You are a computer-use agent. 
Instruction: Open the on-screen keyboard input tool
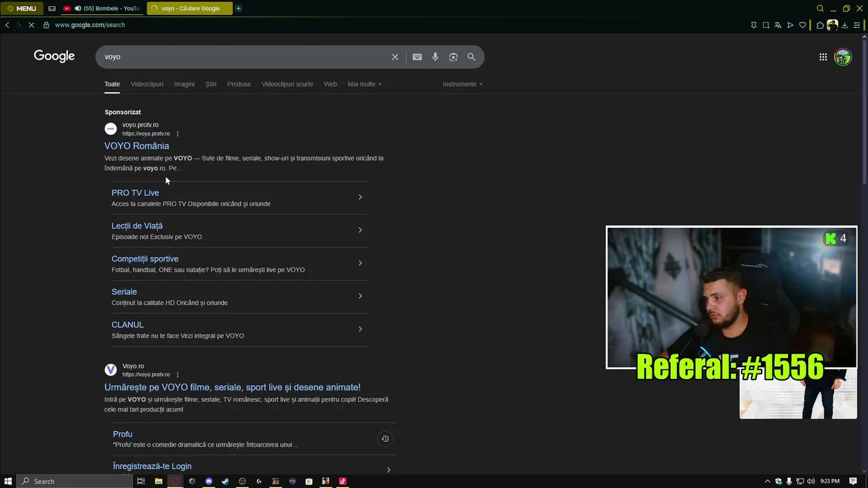(417, 57)
